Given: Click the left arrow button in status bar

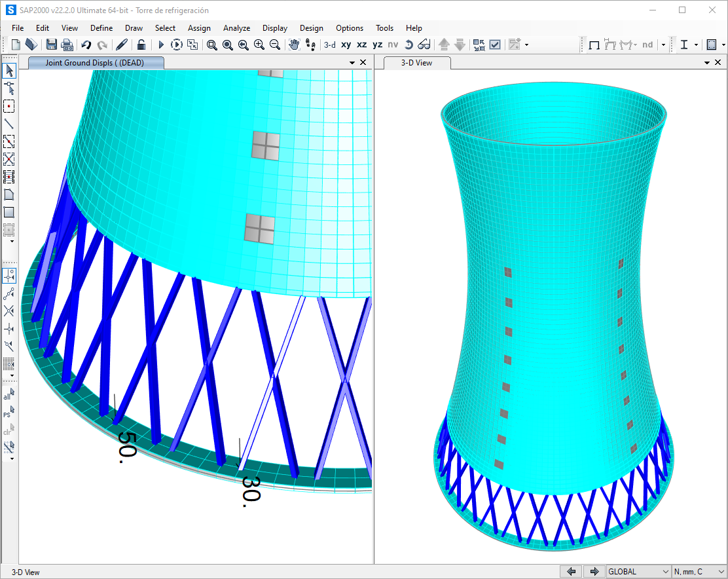Looking at the screenshot, I should 571,572.
